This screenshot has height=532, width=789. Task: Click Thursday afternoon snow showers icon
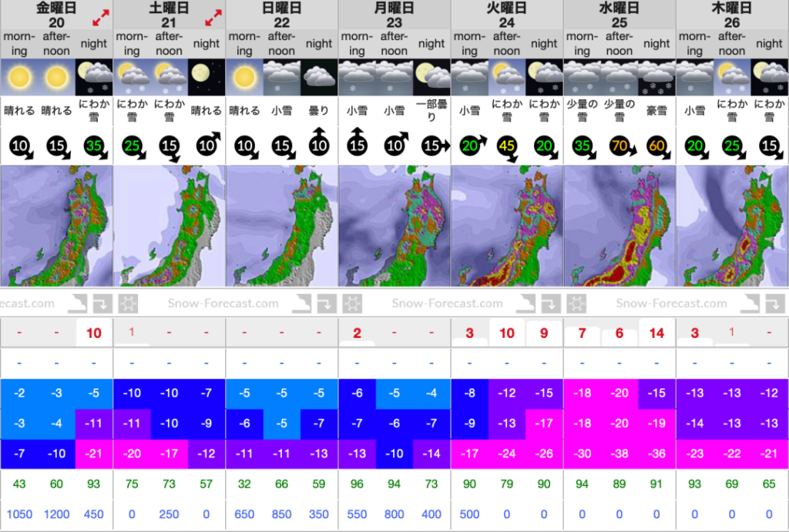point(732,78)
